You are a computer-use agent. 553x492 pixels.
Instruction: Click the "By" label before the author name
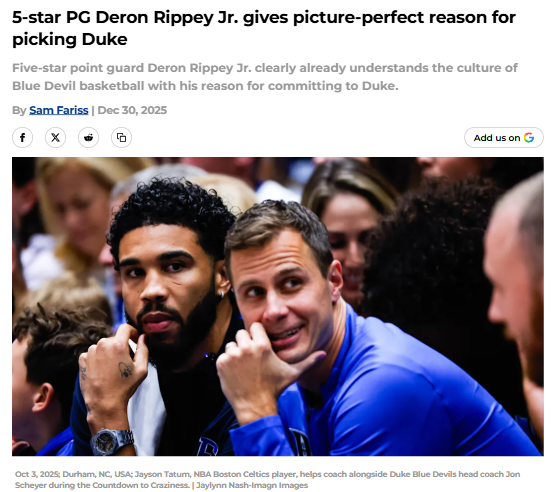19,110
